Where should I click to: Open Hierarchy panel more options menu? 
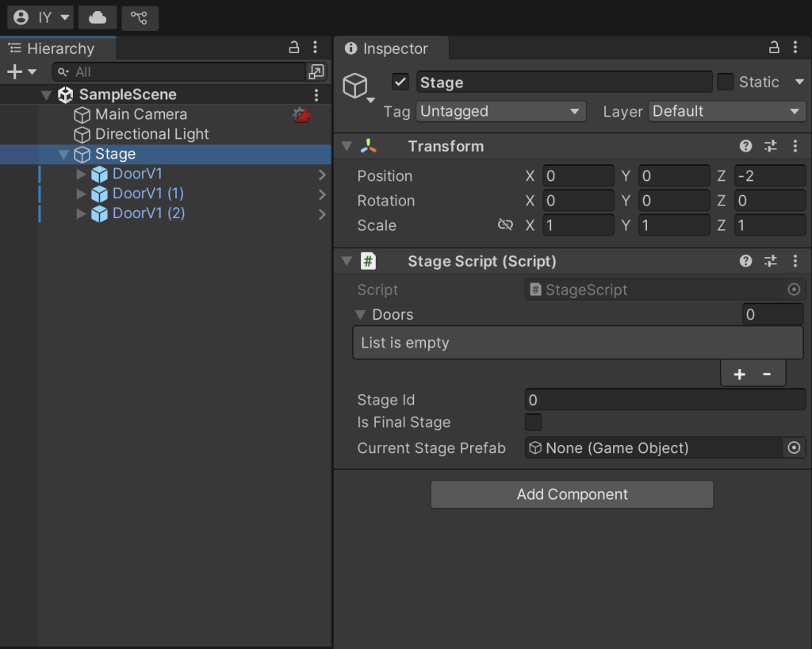click(x=316, y=48)
